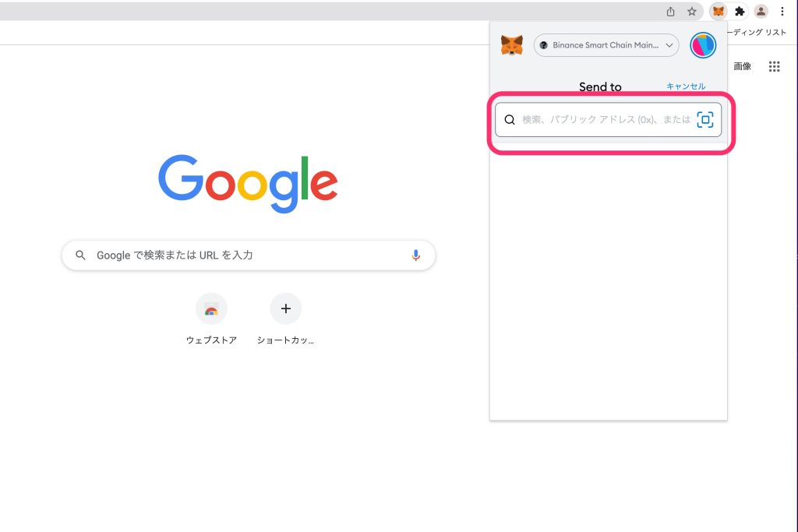Image resolution: width=798 pixels, height=532 pixels.
Task: Click the MetaMask fox logo in popup
Action: (x=511, y=45)
